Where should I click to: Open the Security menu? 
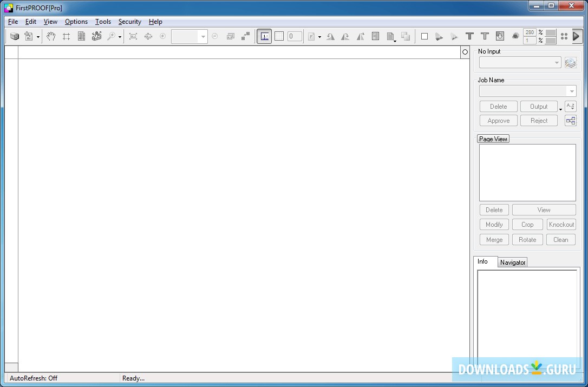[130, 22]
